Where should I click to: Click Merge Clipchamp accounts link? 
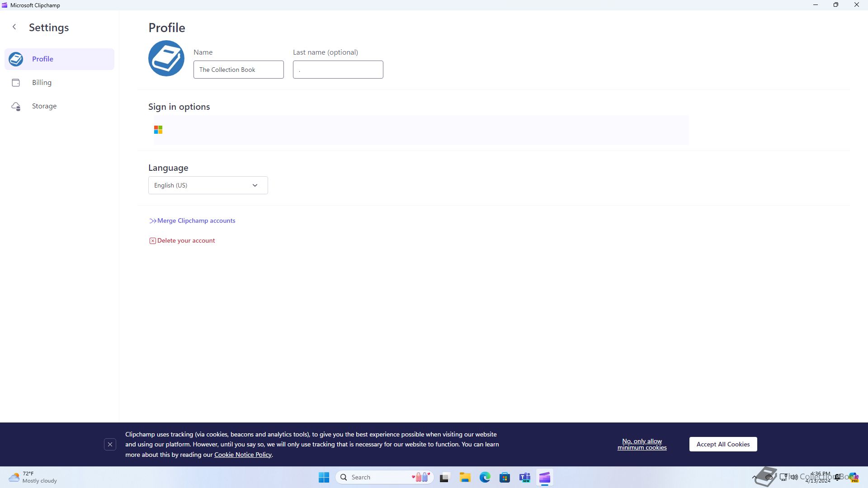(x=192, y=221)
